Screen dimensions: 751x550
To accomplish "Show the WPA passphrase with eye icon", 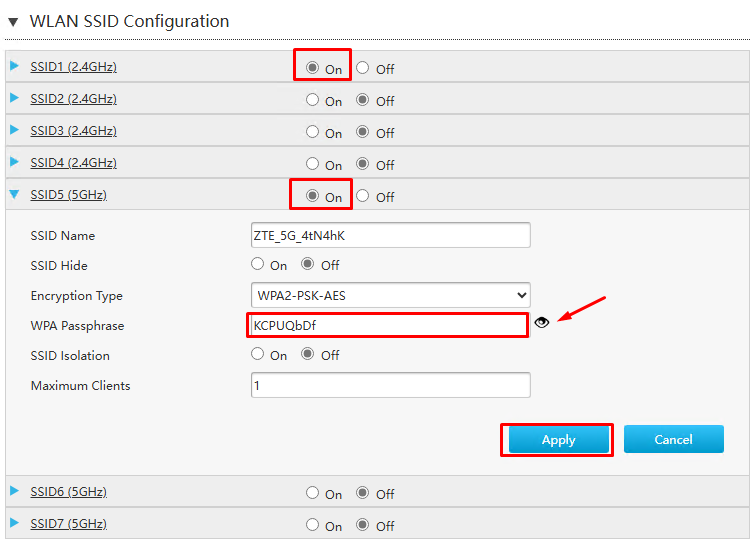I will [x=542, y=322].
